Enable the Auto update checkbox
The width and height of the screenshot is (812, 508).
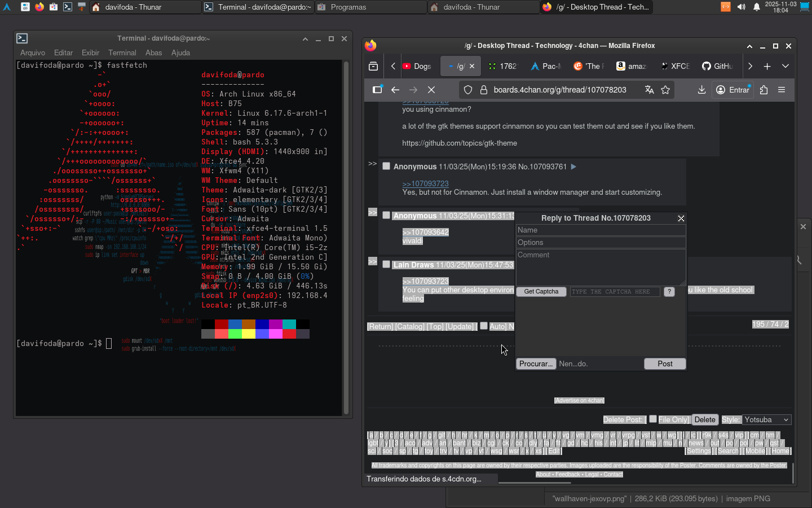click(x=483, y=326)
